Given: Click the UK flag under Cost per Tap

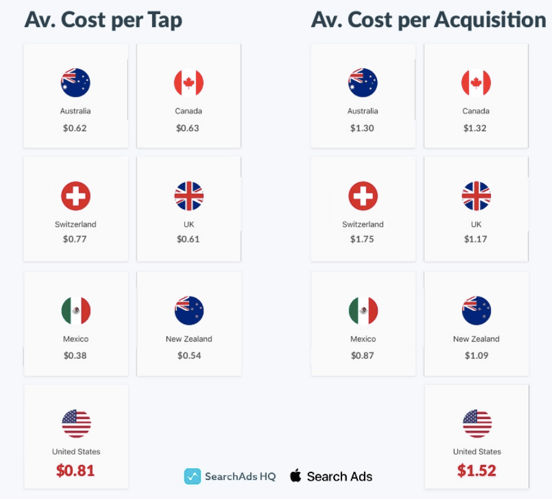Looking at the screenshot, I should (189, 196).
